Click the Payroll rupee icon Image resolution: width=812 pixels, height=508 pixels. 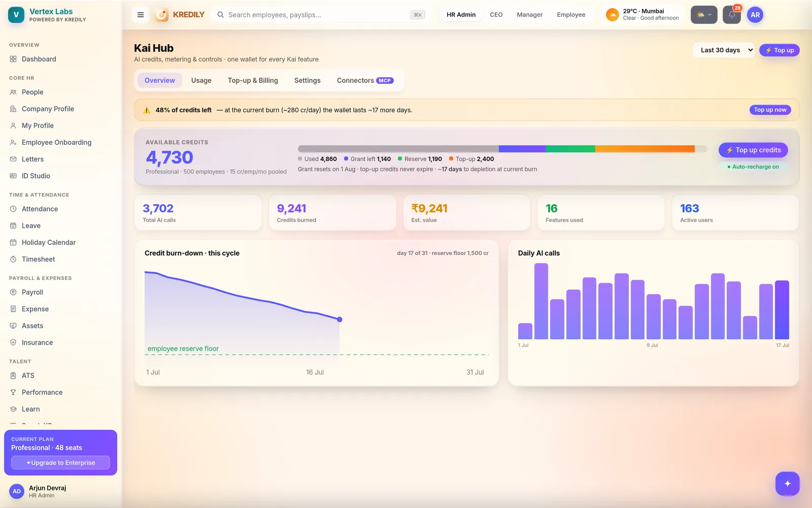[x=13, y=292]
